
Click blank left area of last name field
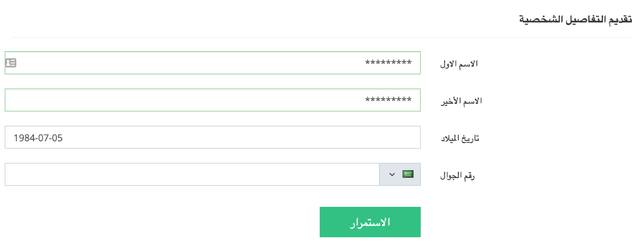92,100
